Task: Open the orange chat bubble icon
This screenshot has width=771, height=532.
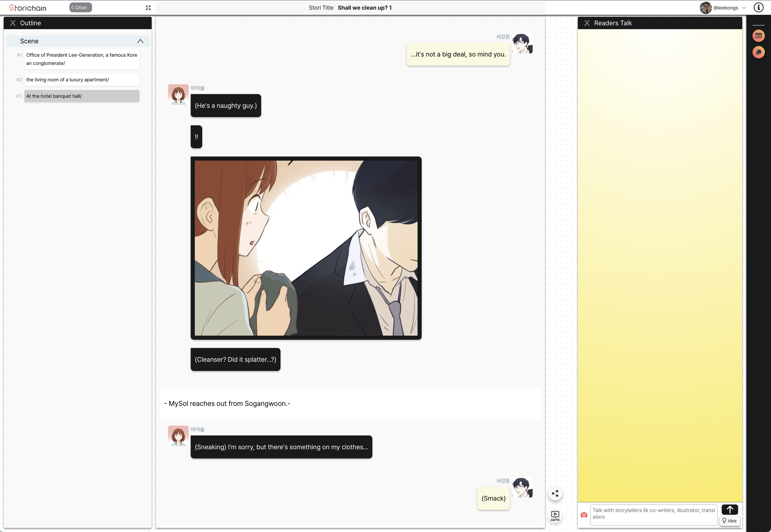Action: [758, 52]
